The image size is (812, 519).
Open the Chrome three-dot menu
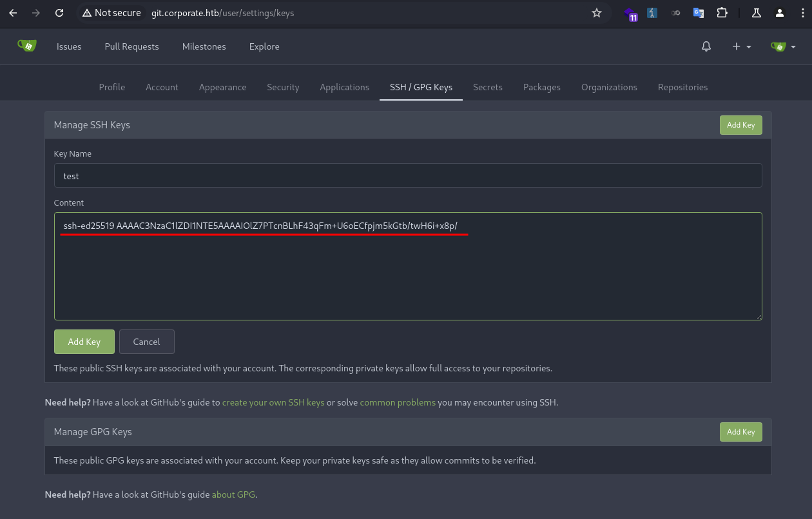click(x=800, y=13)
